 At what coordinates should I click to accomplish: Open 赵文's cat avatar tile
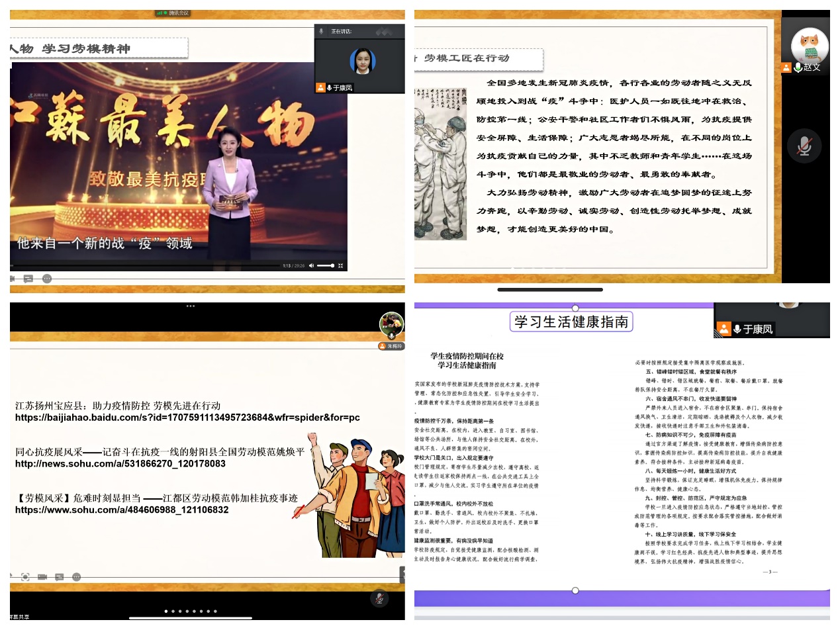809,45
